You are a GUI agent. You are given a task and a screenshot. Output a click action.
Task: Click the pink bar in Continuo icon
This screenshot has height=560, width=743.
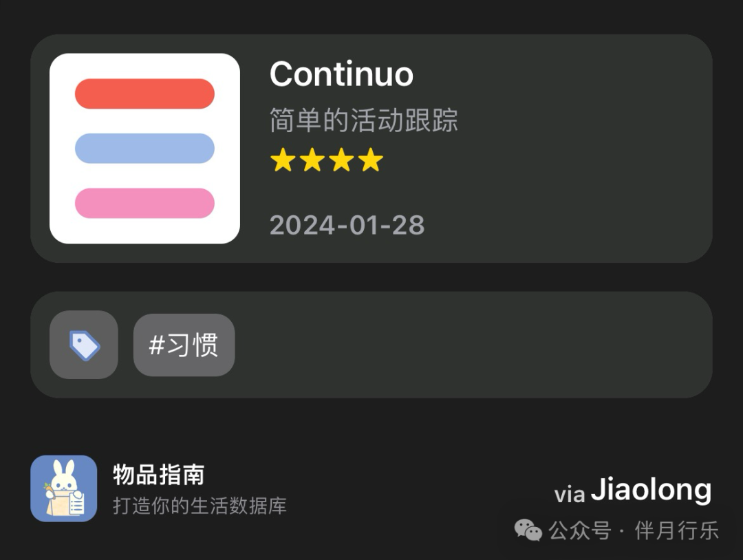[x=144, y=203]
